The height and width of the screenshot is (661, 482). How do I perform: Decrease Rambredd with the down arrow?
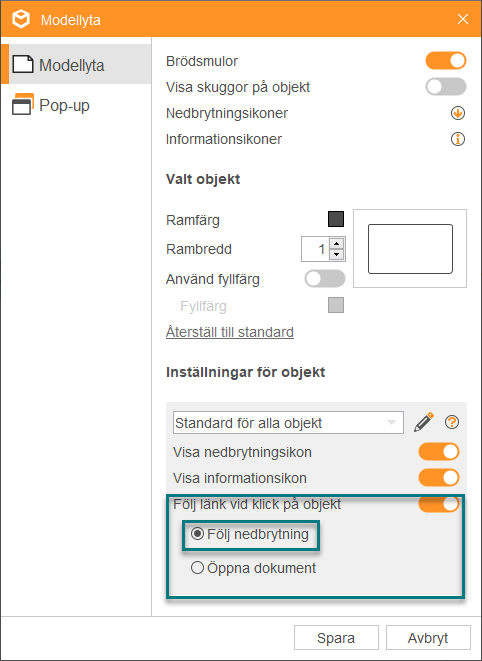tap(336, 254)
